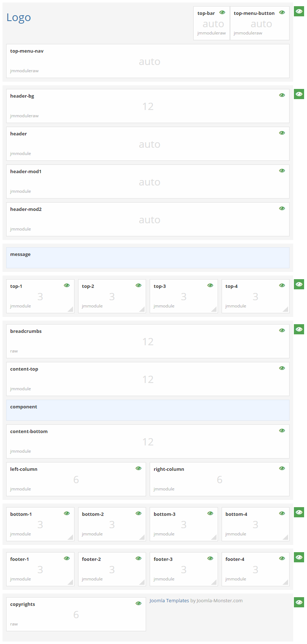This screenshot has width=307, height=644.
Task: Hide the header-mod1 position via eye icon
Action: click(x=282, y=171)
